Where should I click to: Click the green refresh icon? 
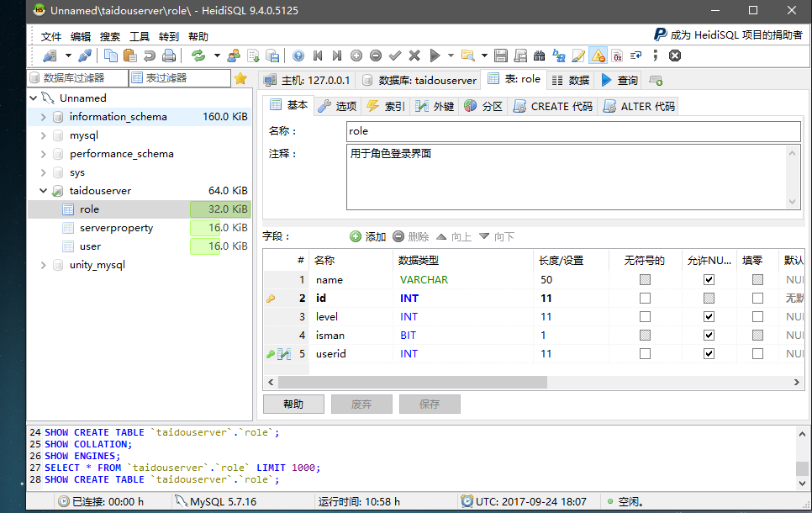tap(198, 56)
